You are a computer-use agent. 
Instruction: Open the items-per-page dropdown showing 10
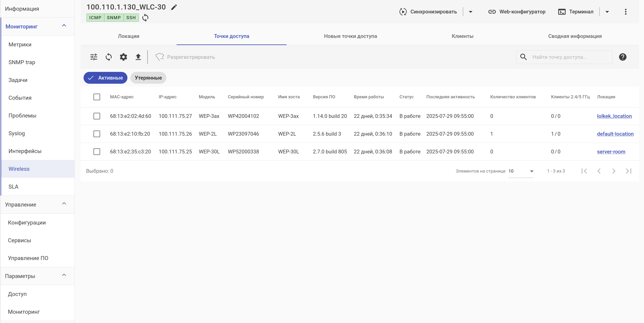click(521, 171)
